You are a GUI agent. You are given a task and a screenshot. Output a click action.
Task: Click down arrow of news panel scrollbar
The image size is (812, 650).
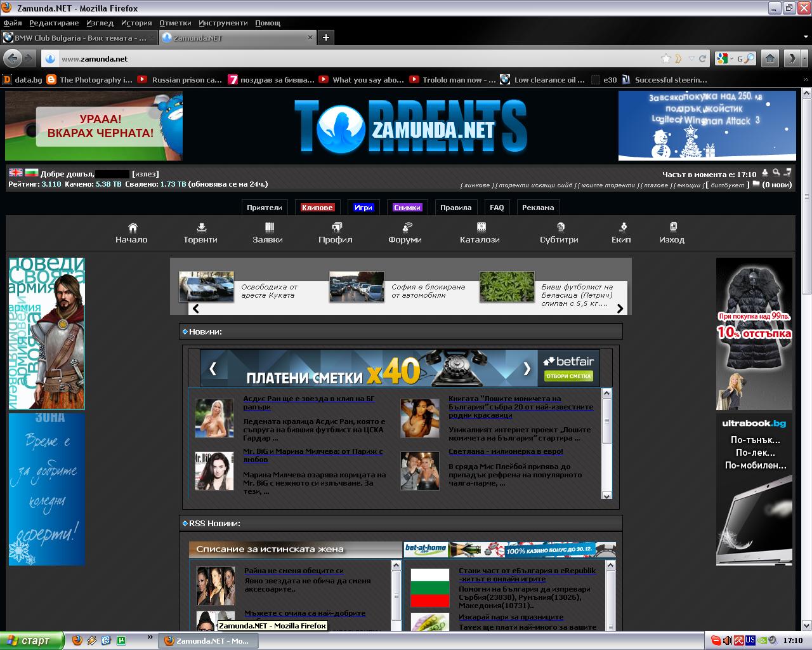click(x=606, y=496)
